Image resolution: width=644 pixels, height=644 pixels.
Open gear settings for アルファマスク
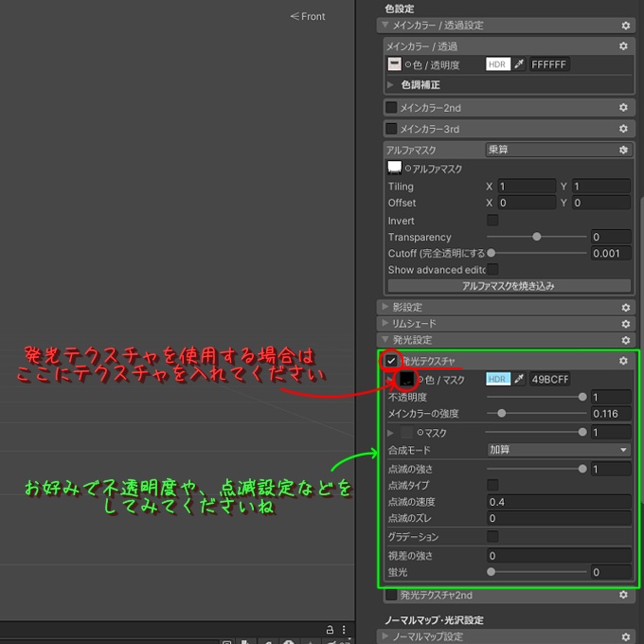(623, 150)
